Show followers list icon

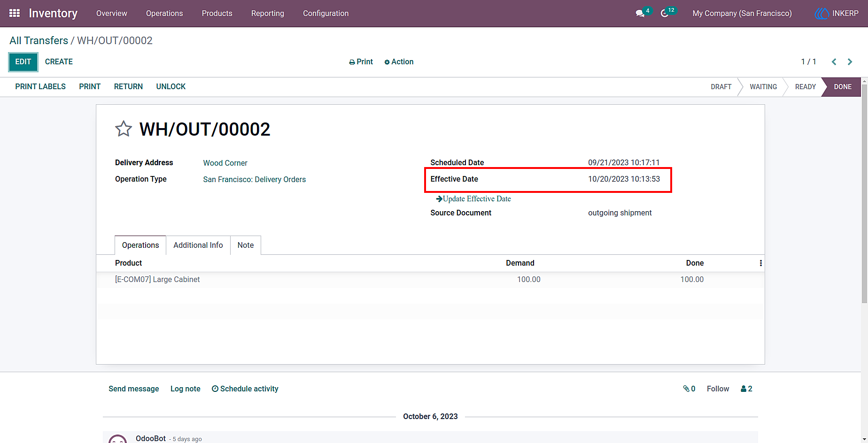pyautogui.click(x=746, y=389)
